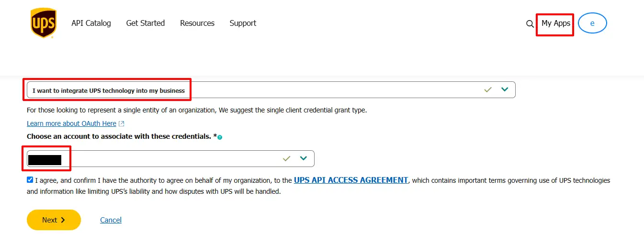Expand the integrate UPS technology dropdown

click(x=271, y=90)
